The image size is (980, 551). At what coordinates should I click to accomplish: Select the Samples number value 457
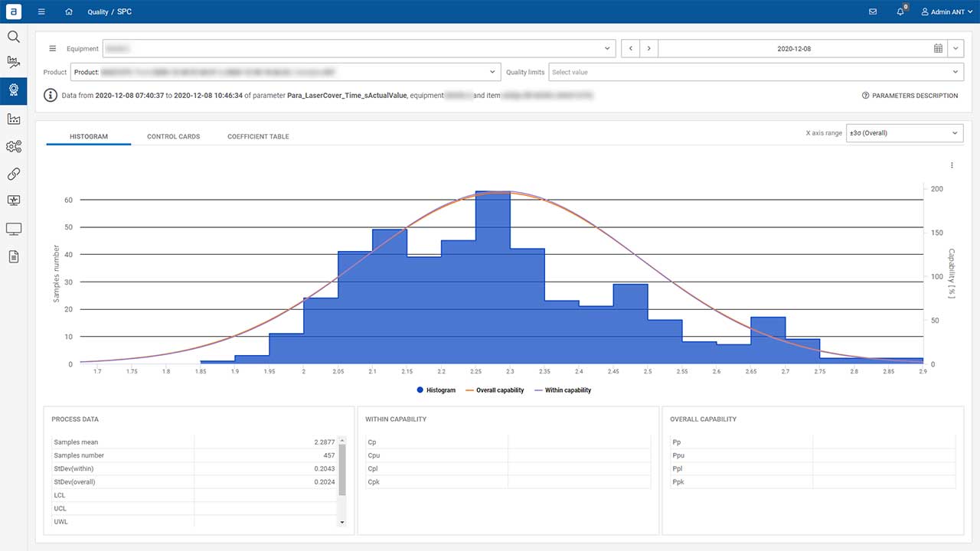click(328, 455)
